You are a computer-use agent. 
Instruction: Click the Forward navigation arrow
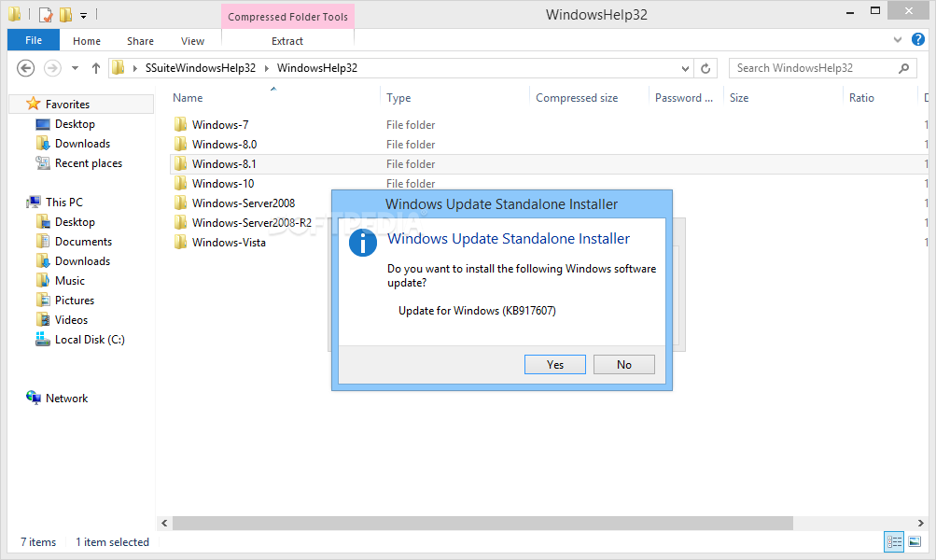pos(52,68)
